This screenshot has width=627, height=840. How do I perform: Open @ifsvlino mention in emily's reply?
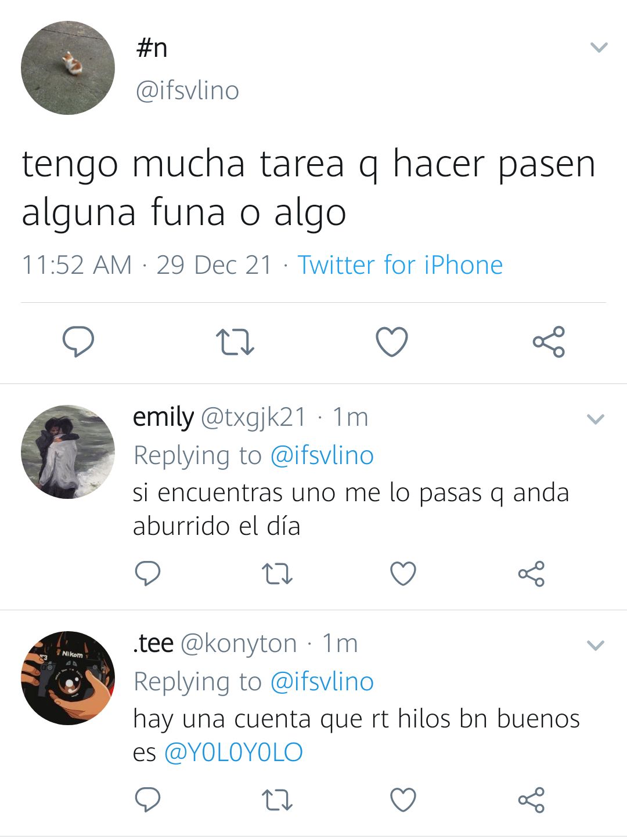tap(322, 455)
